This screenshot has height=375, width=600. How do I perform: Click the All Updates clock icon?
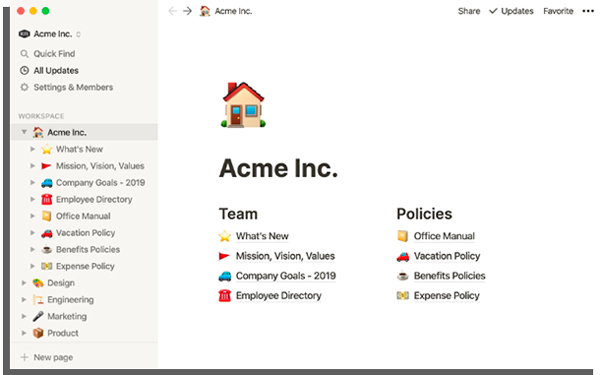[24, 70]
